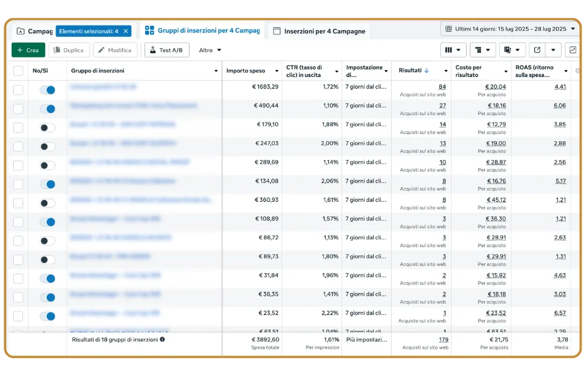Image resolution: width=588 pixels, height=375 pixels.
Task: Open the Importo speso column dropdown arrow
Action: click(x=276, y=71)
